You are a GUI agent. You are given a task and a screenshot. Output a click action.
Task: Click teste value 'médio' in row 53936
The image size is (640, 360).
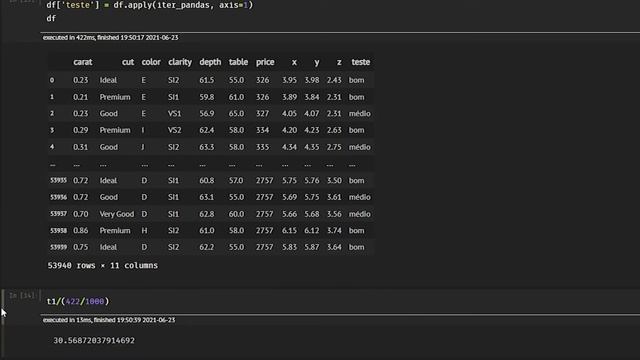tap(360, 197)
